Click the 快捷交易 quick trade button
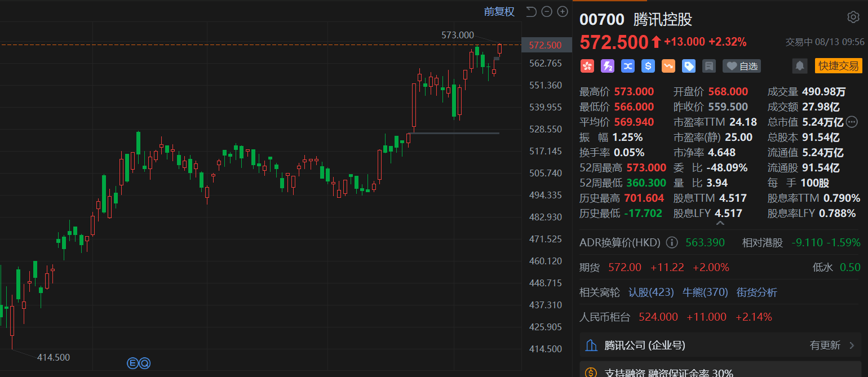 point(838,66)
